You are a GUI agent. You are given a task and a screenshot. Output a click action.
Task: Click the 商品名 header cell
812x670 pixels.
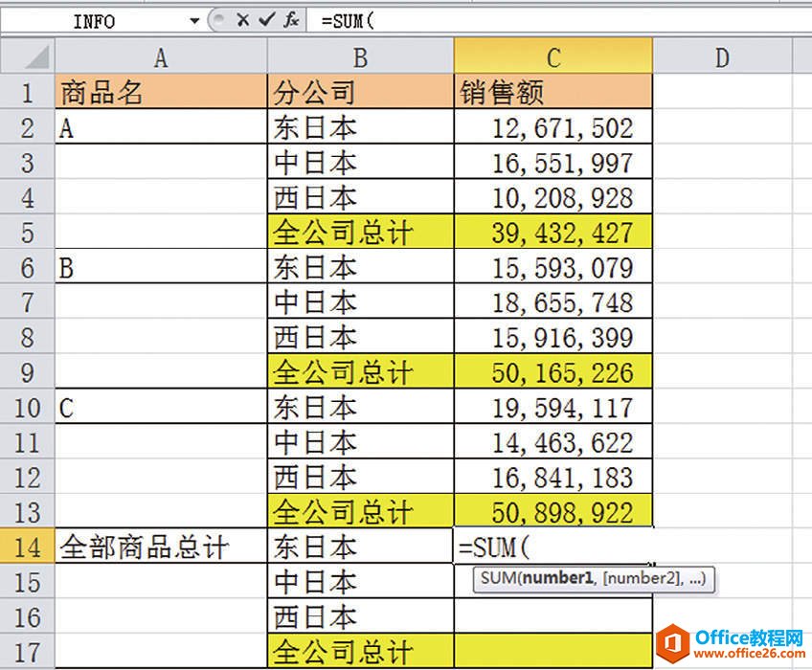(x=161, y=92)
